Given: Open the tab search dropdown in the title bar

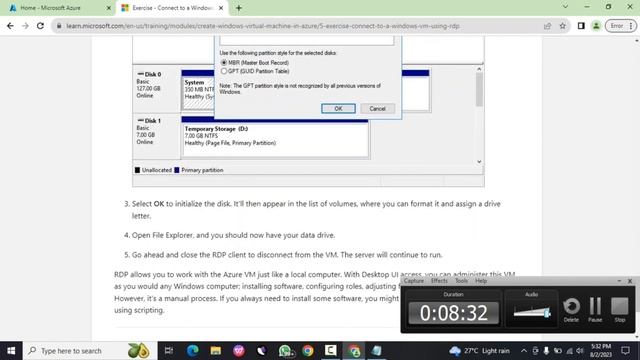Looking at the screenshot, I should [565, 7].
